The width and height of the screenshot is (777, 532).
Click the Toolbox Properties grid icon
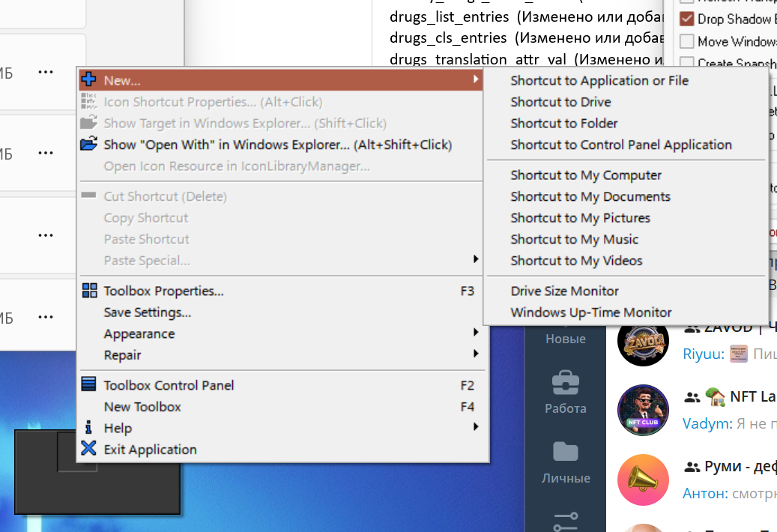tap(89, 291)
